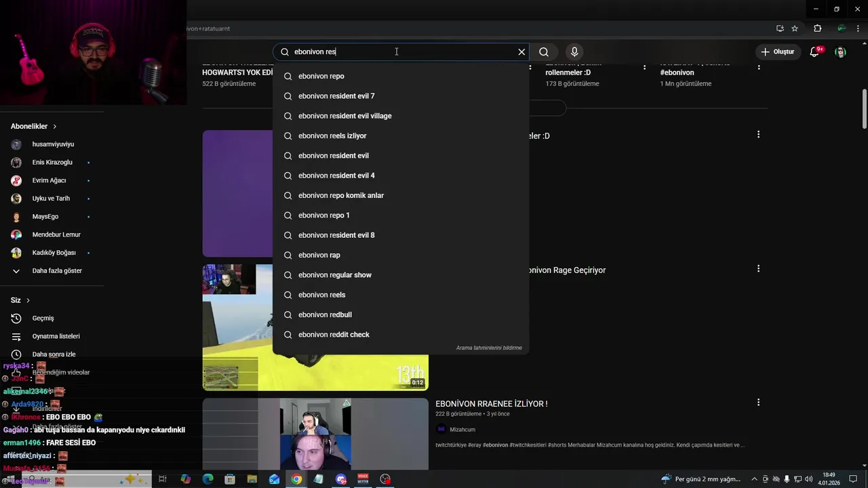The image size is (868, 488).
Task: Choose the 'ebonivon reddit check' suggestion
Action: tap(401, 335)
